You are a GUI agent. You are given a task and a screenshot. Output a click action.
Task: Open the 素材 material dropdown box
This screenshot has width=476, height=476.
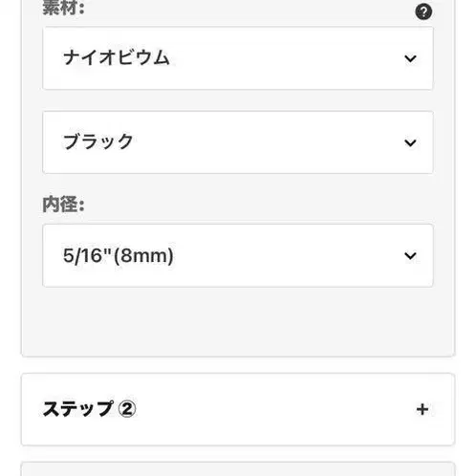238,58
